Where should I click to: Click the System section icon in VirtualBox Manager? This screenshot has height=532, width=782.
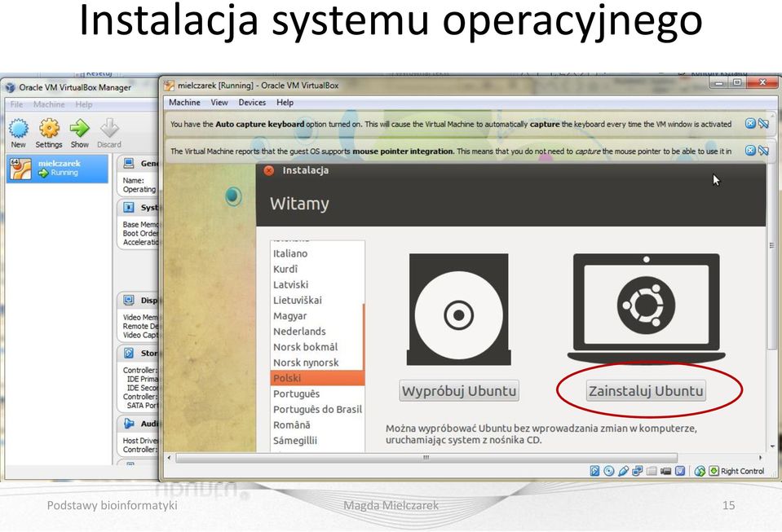point(129,207)
